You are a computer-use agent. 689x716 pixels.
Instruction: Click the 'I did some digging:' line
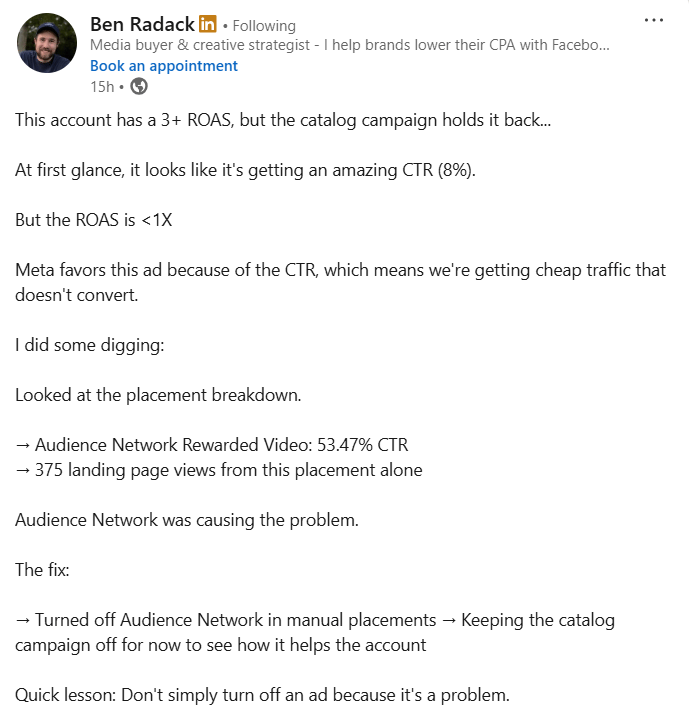[x=89, y=345]
